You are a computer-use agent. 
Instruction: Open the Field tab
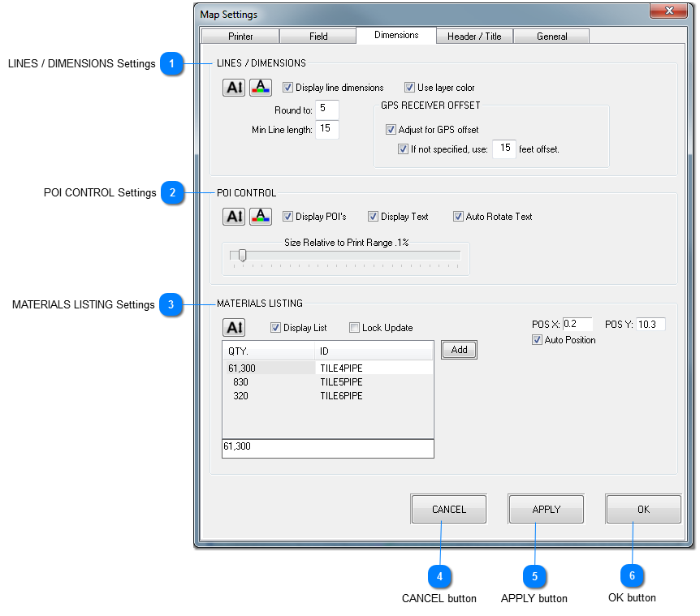tap(318, 36)
